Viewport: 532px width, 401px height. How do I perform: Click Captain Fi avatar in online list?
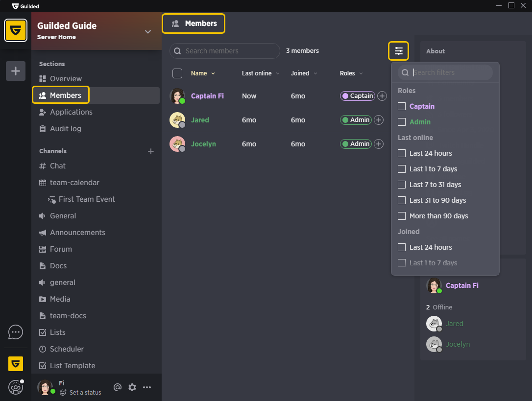pos(434,285)
